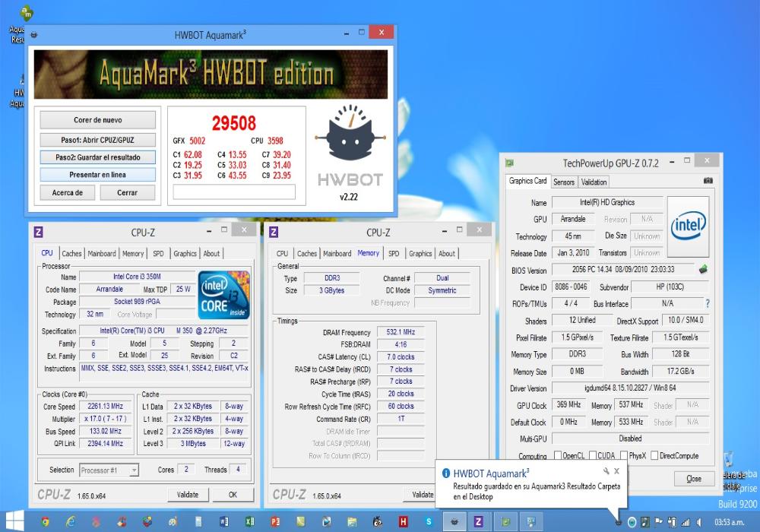Click taskbar clock 03:53 a.m.
The height and width of the screenshot is (532, 760).
tap(730, 522)
